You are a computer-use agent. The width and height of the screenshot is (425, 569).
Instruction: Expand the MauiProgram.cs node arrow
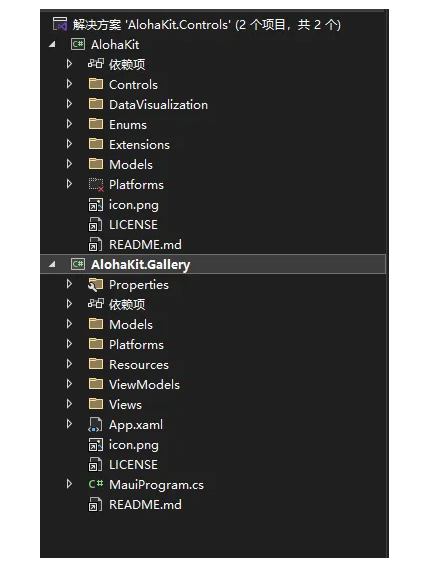[x=69, y=484]
